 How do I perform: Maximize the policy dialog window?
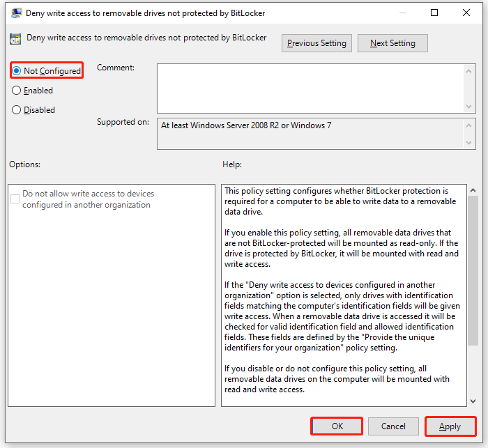[x=434, y=13]
